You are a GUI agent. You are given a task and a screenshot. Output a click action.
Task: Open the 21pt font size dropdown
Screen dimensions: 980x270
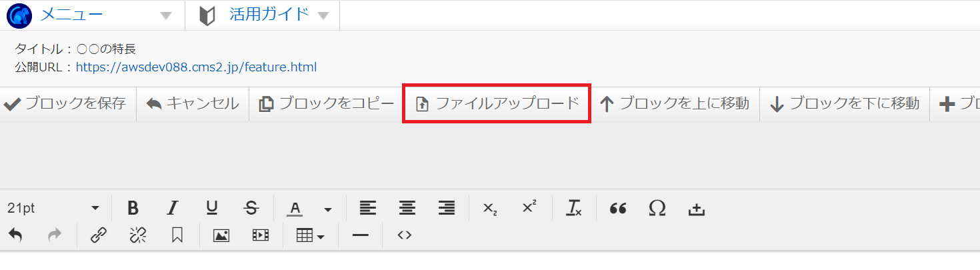tap(53, 209)
